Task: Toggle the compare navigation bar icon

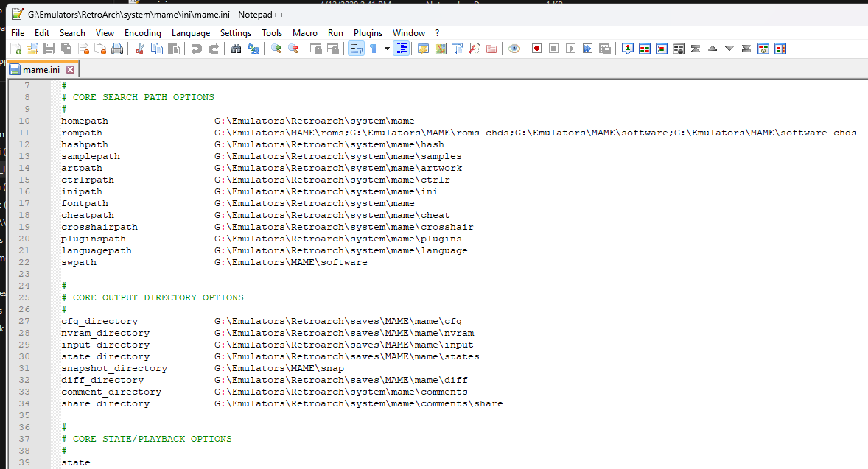Action: [x=780, y=49]
